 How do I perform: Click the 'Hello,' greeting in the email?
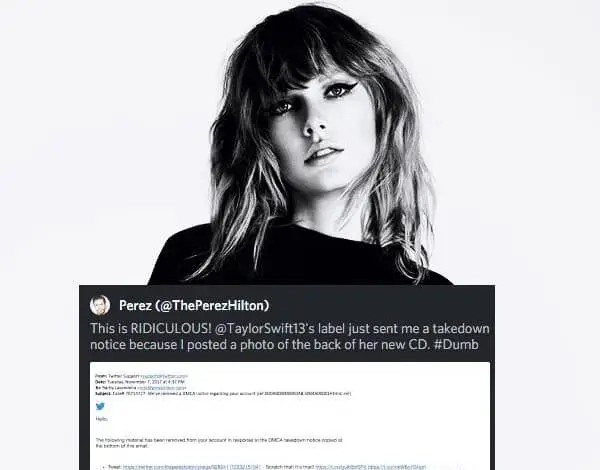102,419
